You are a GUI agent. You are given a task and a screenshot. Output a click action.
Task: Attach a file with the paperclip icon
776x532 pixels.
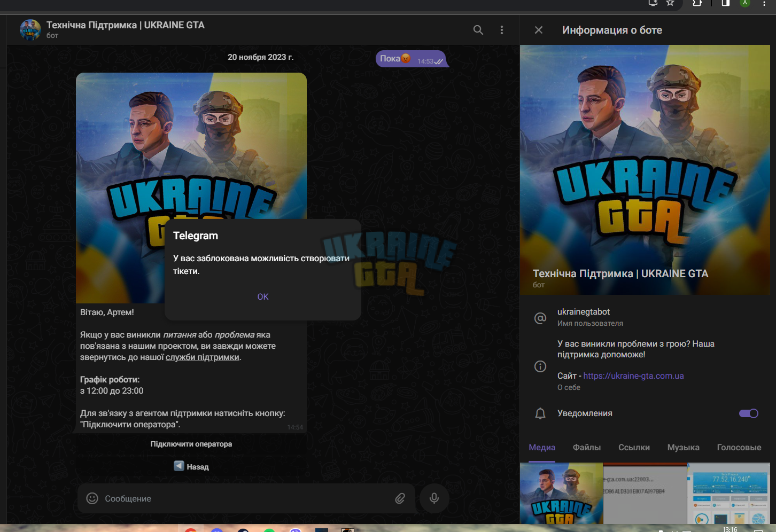pos(400,498)
